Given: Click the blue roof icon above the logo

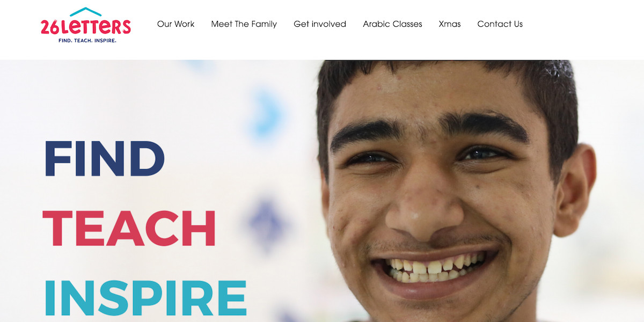Looking at the screenshot, I should pyautogui.click(x=86, y=11).
